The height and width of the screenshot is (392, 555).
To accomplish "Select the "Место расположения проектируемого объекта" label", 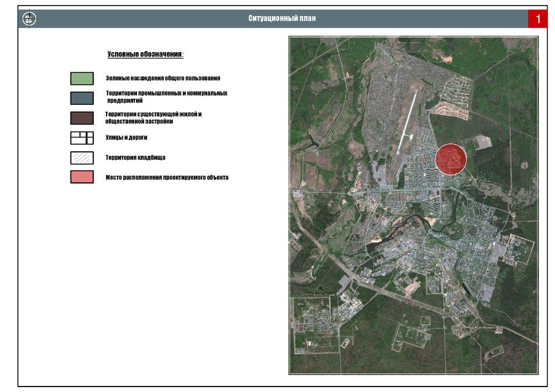I will [167, 178].
